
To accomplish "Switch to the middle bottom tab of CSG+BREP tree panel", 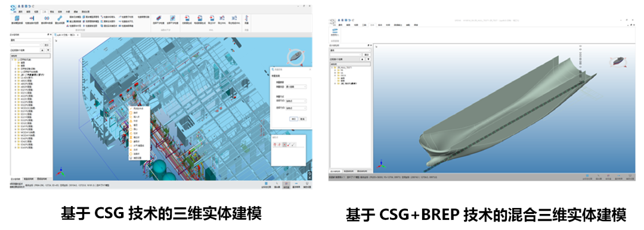I will (x=349, y=171).
